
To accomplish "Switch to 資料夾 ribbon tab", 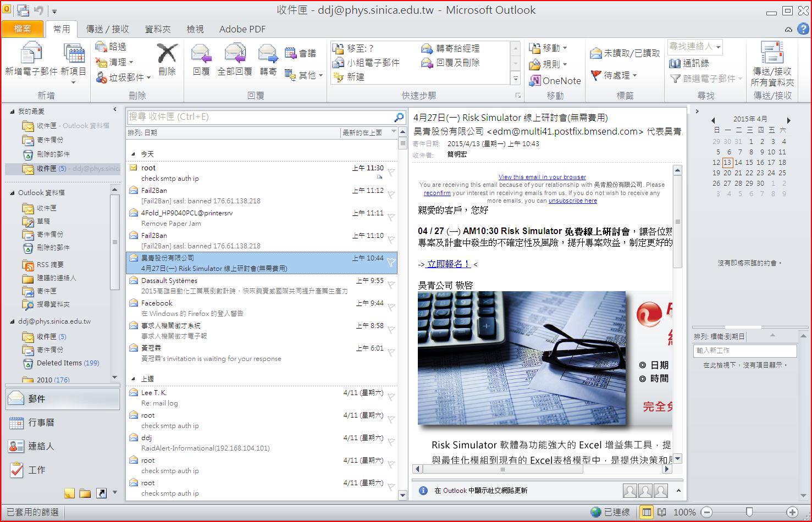I will coord(158,29).
